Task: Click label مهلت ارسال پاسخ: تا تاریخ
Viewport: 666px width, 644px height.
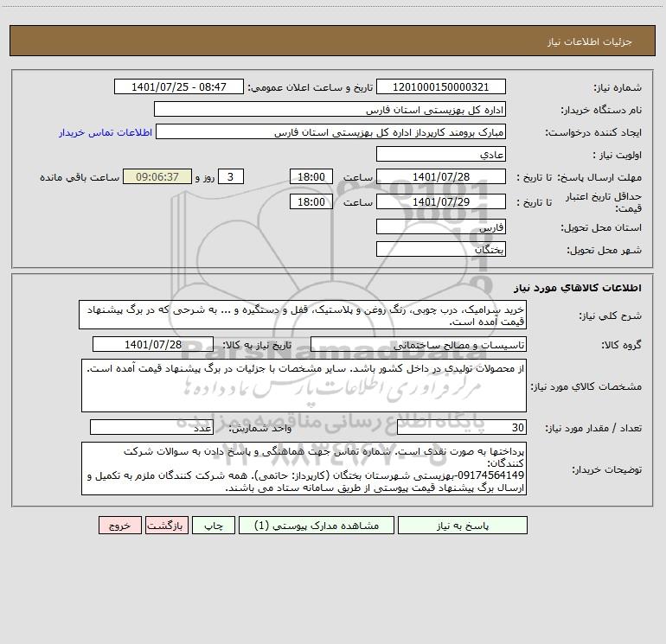Action: [x=579, y=177]
